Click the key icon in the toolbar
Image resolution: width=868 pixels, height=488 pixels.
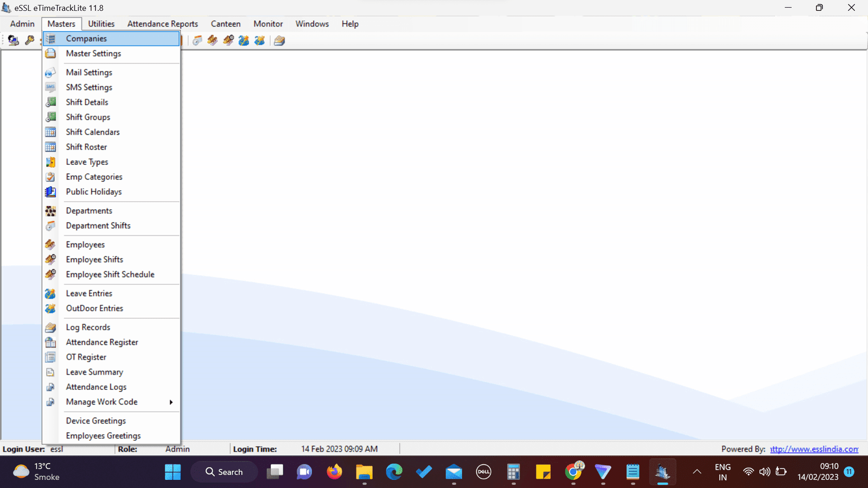coord(29,40)
